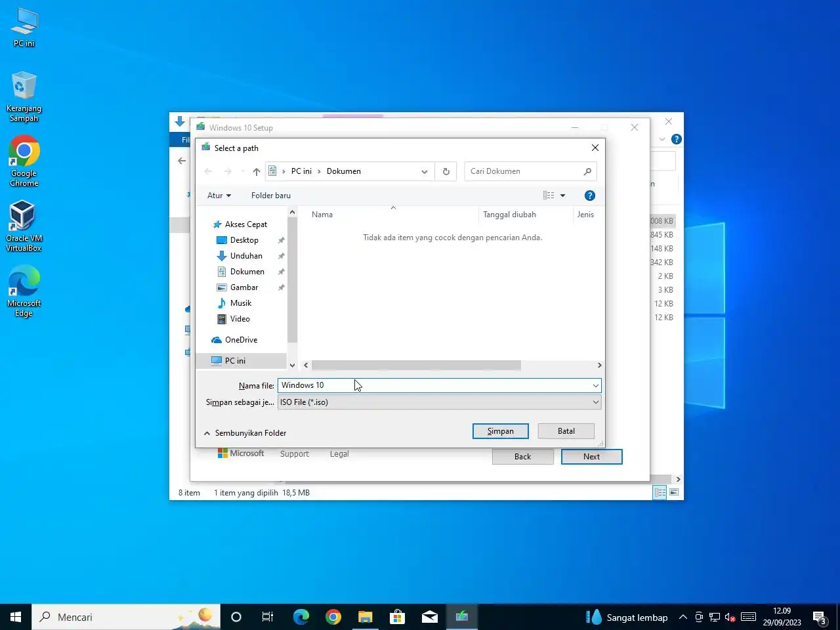
Task: Open the help icon in Select a path dialog
Action: [x=590, y=196]
